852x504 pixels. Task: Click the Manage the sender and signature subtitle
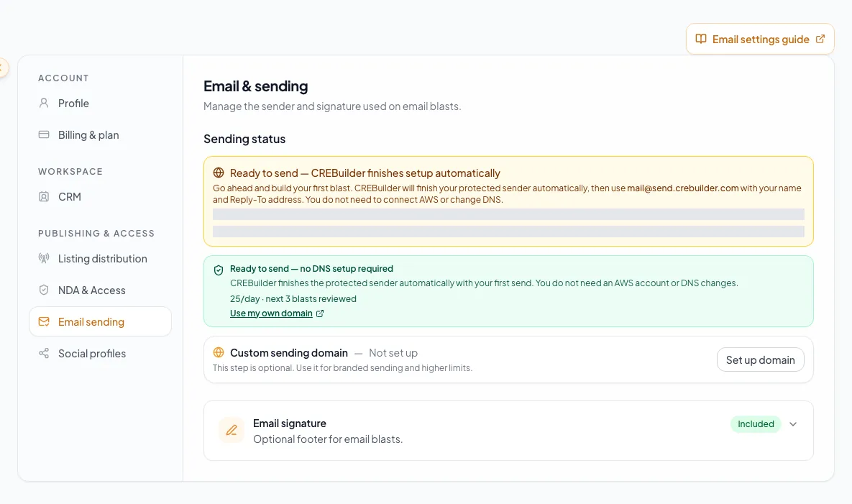click(x=332, y=106)
